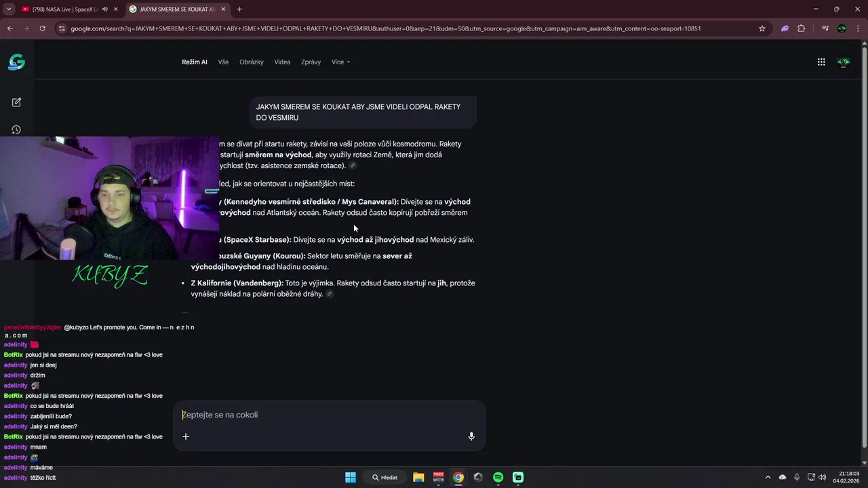Viewport: 868px width, 488px height.
Task: Click chat message 'Jaký si měl deen?'
Action: point(54,426)
